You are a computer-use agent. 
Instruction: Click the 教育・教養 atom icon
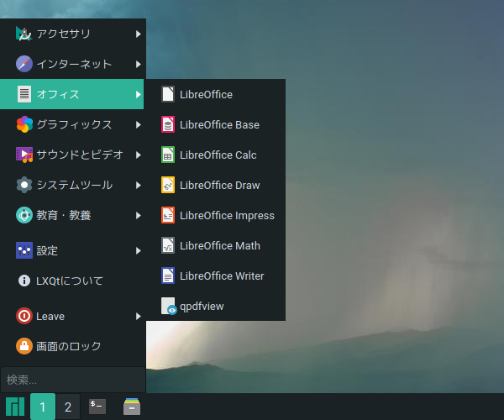(24, 215)
